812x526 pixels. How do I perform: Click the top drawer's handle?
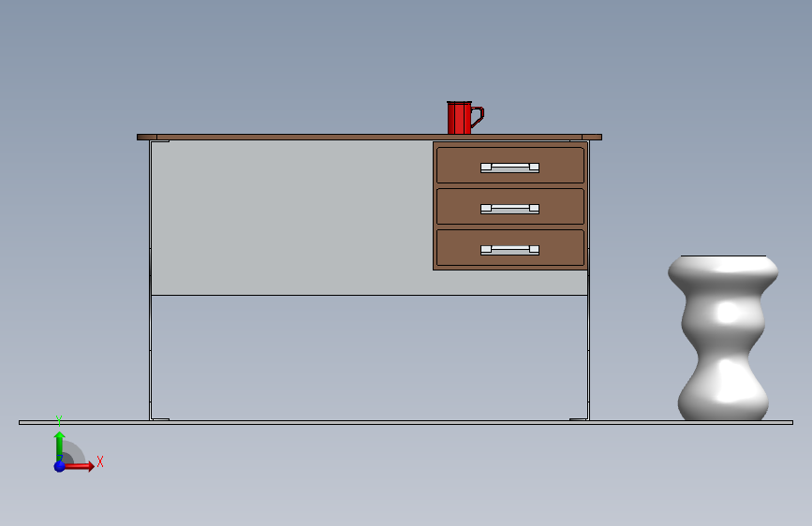click(509, 168)
